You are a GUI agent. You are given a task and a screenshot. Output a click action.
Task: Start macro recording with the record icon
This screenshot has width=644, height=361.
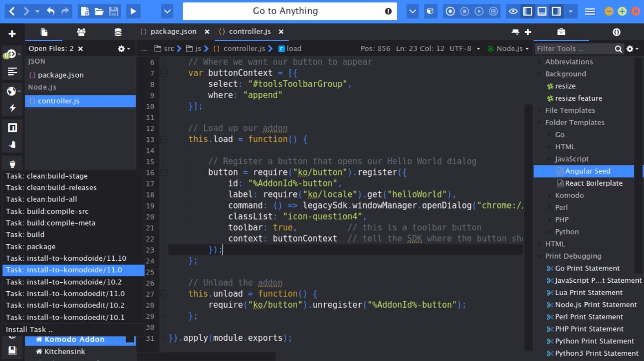pyautogui.click(x=450, y=11)
